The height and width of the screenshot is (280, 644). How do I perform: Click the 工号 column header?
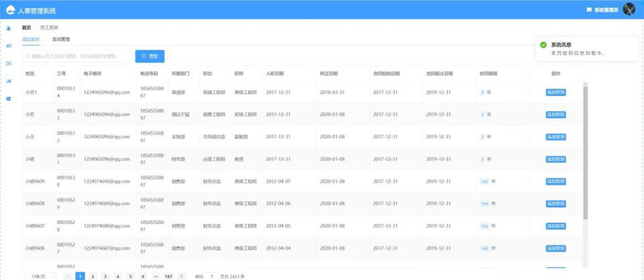[61, 74]
